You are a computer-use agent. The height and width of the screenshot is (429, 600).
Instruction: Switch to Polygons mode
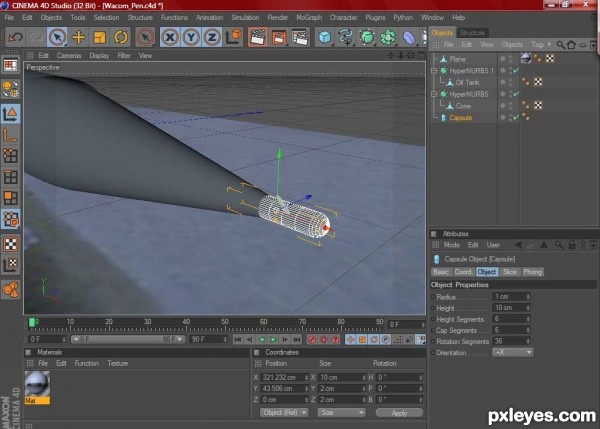pos(10,197)
